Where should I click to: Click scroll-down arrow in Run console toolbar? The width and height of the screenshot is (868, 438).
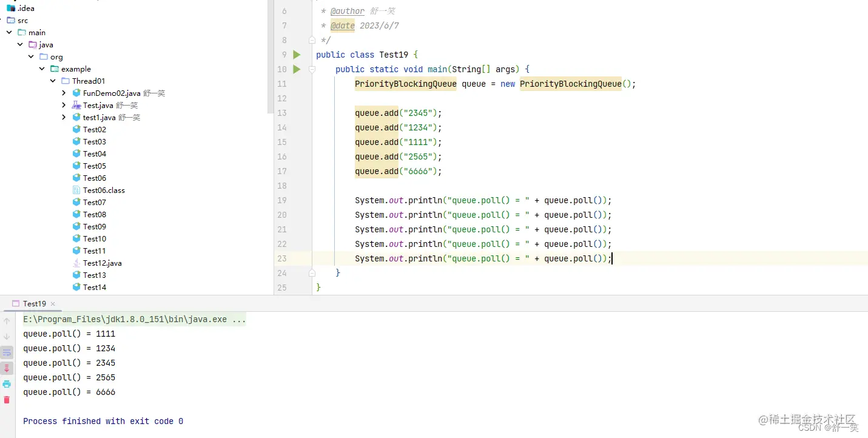click(7, 336)
